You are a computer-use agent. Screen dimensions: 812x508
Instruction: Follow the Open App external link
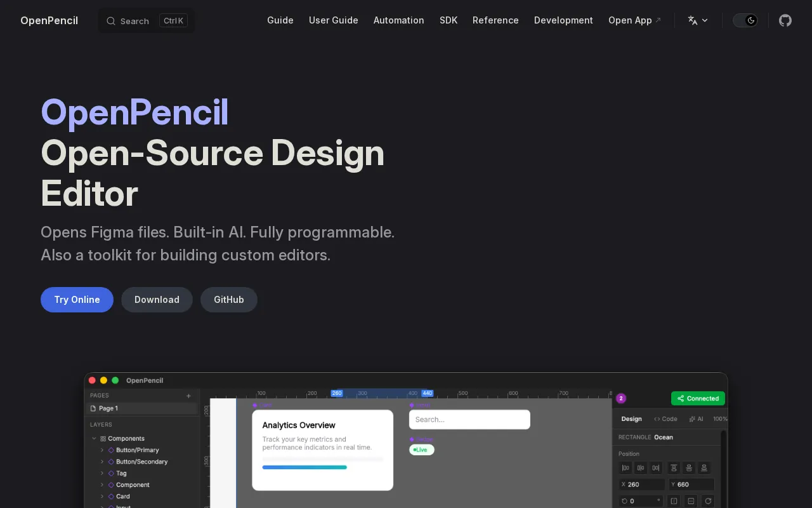coord(634,20)
